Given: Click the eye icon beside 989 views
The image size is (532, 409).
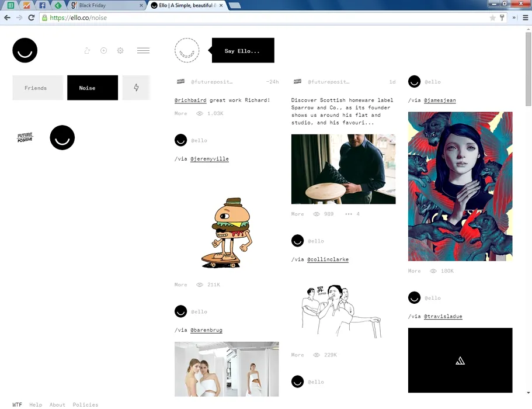Looking at the screenshot, I should click(317, 214).
